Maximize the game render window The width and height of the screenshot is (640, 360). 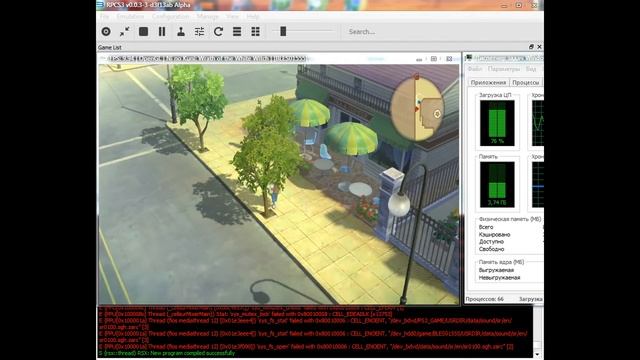(x=434, y=59)
